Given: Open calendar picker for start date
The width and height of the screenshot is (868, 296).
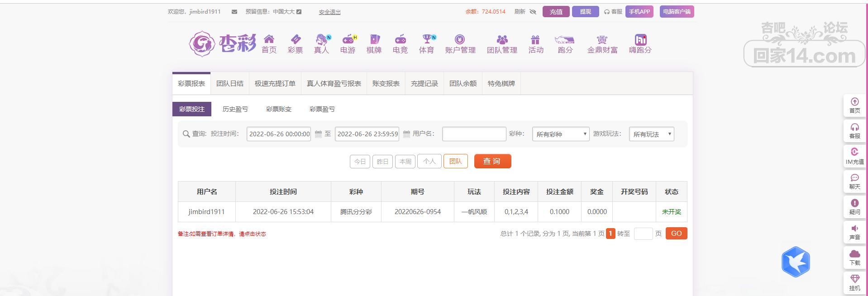Looking at the screenshot, I should click(x=318, y=134).
